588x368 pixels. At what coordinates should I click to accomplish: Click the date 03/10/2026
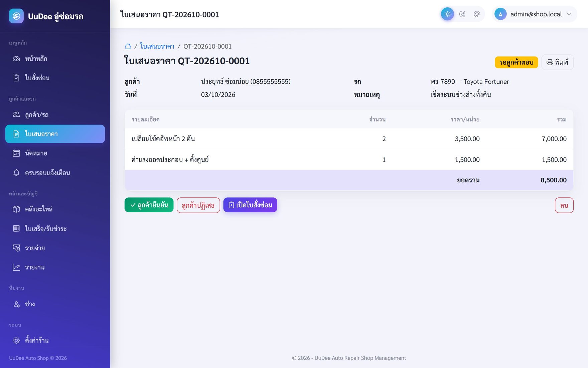coord(218,95)
